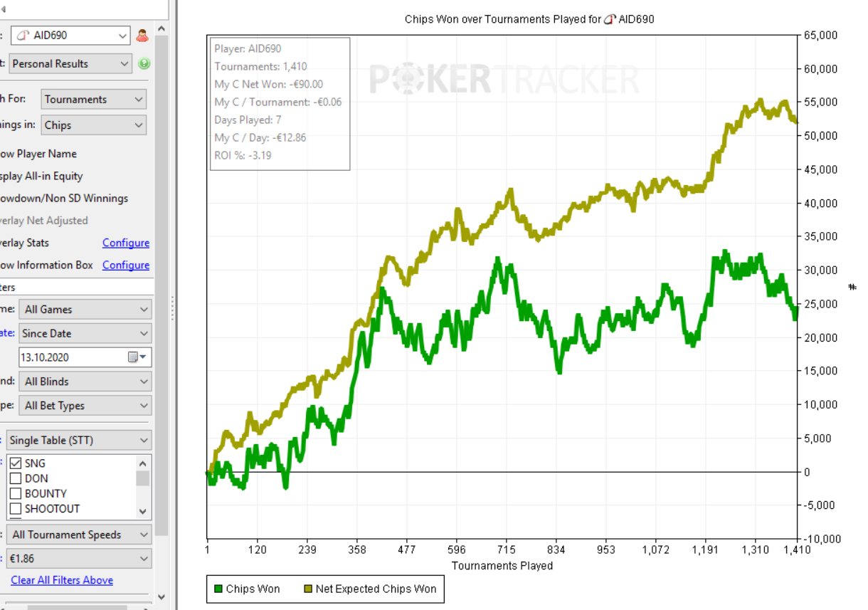Expand the Chips winnings dropdown
The width and height of the screenshot is (868, 610).
pyautogui.click(x=93, y=125)
